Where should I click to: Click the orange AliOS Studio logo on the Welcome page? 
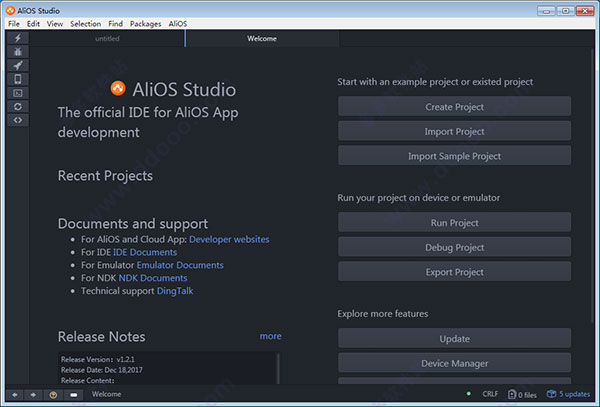tap(118, 88)
